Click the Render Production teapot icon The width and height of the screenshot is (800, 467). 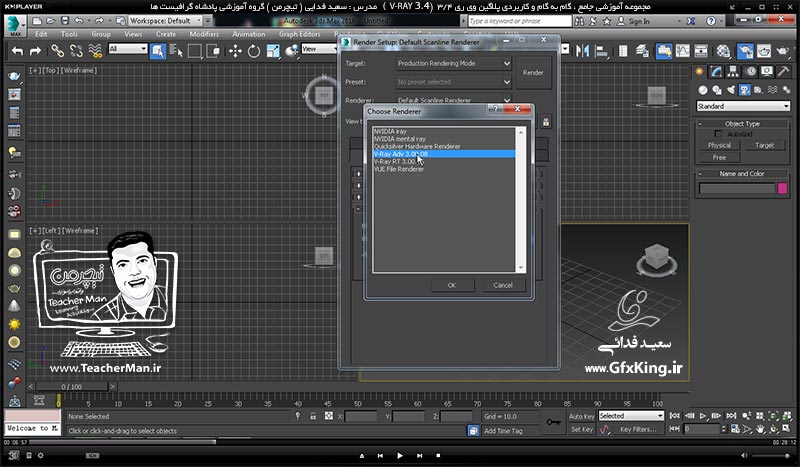coord(782,51)
